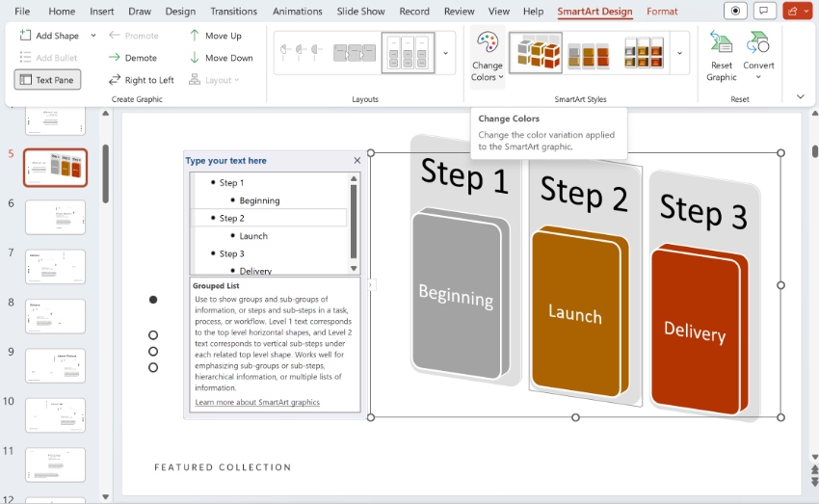Select slide 7 thumbnail
Image resolution: width=819 pixels, height=504 pixels.
tap(55, 267)
